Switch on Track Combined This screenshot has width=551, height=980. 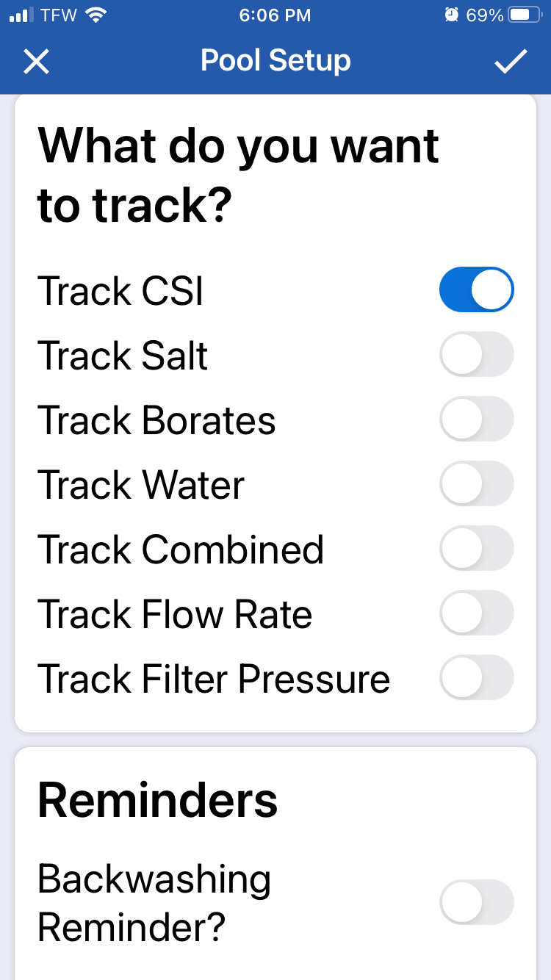(x=476, y=548)
